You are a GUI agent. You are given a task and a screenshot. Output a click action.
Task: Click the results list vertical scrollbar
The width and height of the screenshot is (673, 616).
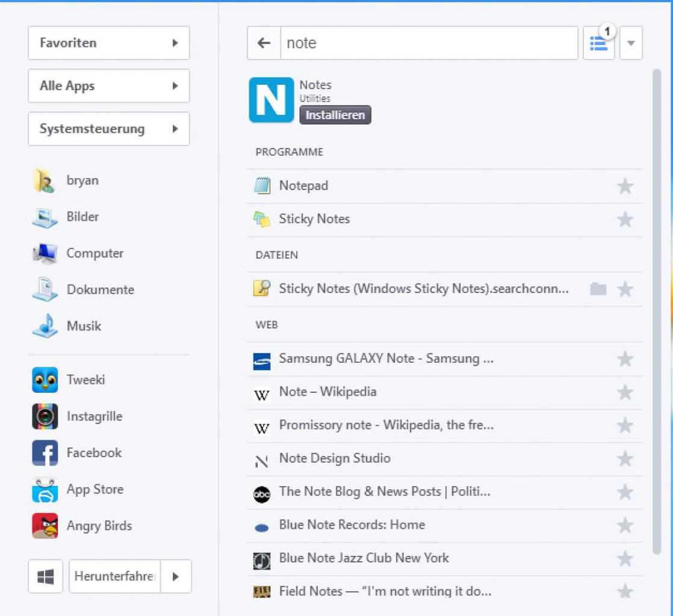tap(656, 312)
